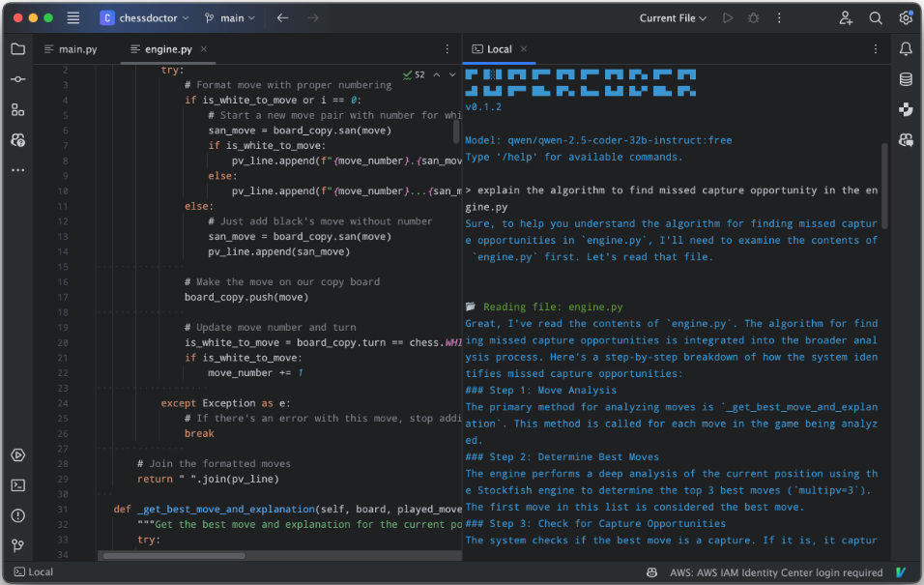Open the Terminal tool window icon
The width and height of the screenshot is (924, 585).
[x=18, y=485]
